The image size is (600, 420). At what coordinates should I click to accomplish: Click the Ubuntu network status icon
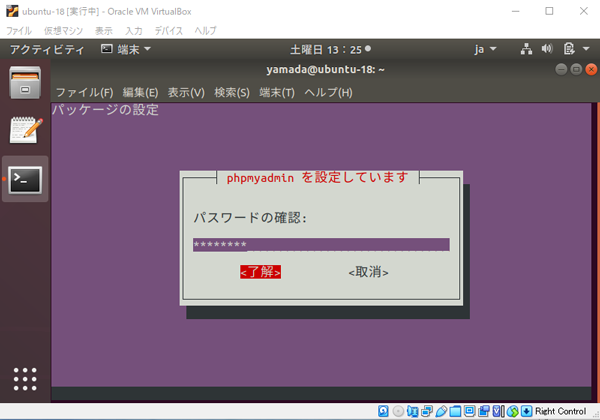[x=527, y=49]
